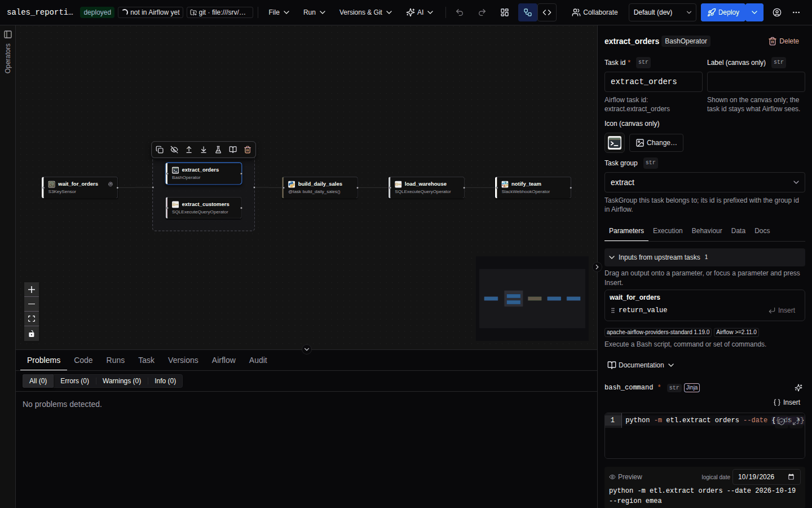
Task: Zoom out on the canvas
Action: (32, 304)
